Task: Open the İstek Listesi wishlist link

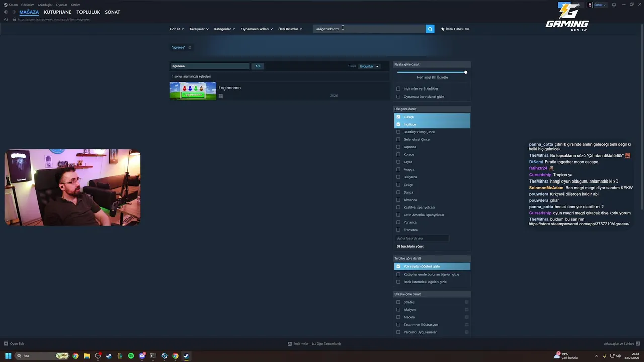Action: point(455,29)
